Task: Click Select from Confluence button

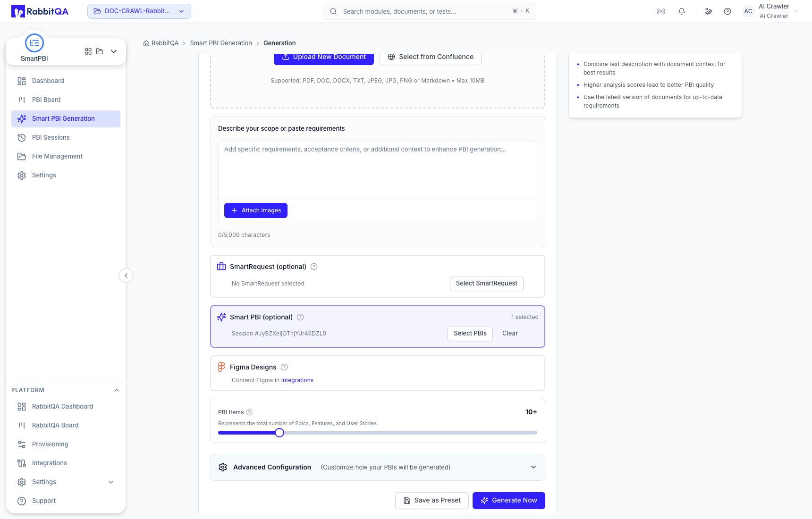Action: click(431, 57)
